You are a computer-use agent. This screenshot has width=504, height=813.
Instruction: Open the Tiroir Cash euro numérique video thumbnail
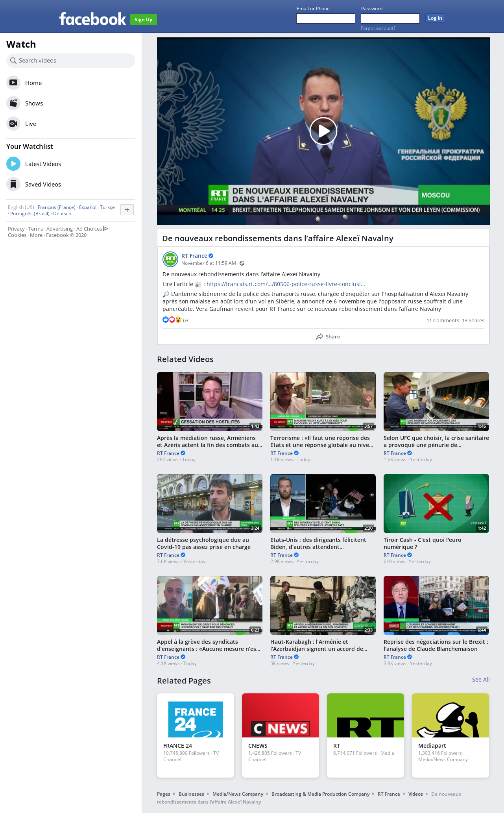[436, 503]
